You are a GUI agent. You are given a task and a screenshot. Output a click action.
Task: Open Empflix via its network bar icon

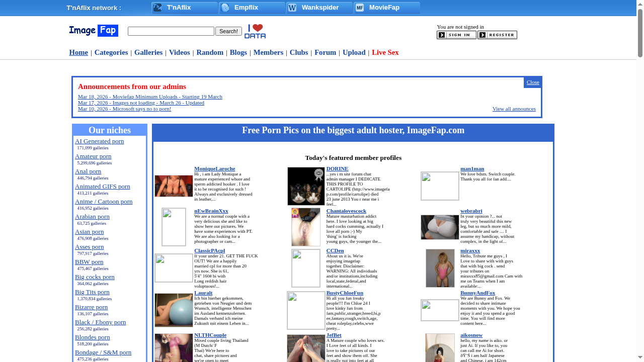[x=225, y=8]
